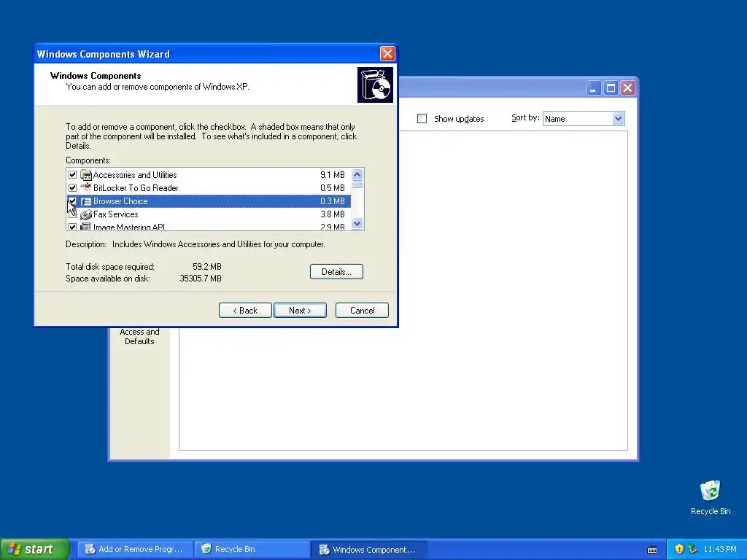This screenshot has width=747, height=560.
Task: Click the Browser Choice component icon
Action: 86,201
